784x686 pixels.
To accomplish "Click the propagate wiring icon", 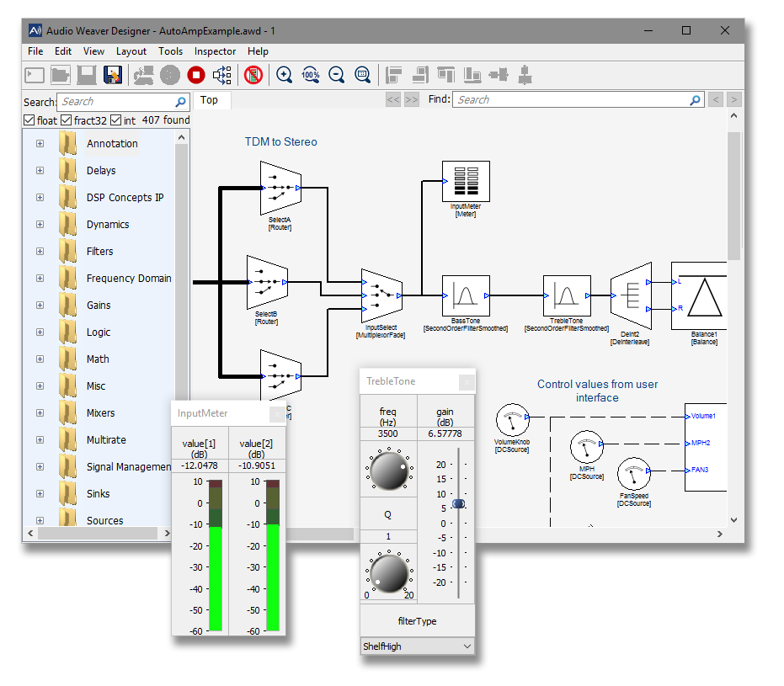I will point(222,76).
